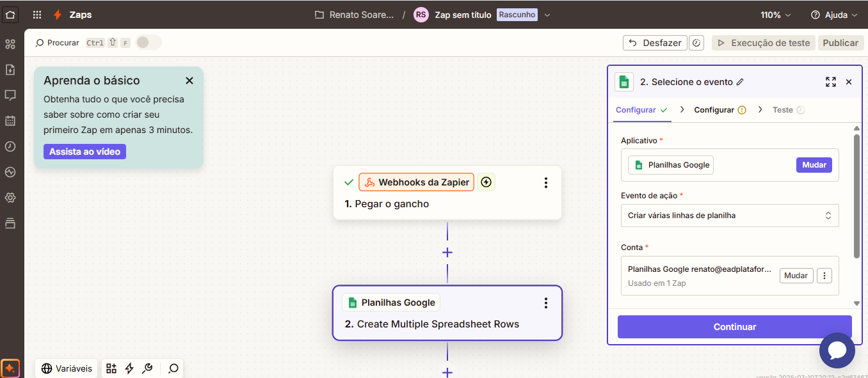Click the chevron before the Teste tab

point(760,110)
